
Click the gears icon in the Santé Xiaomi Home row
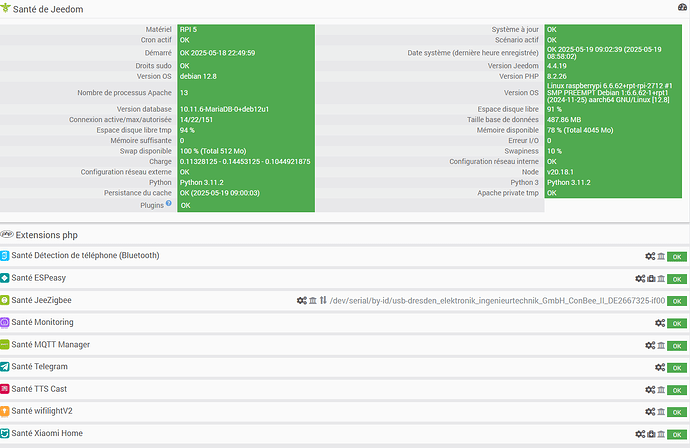[640, 434]
